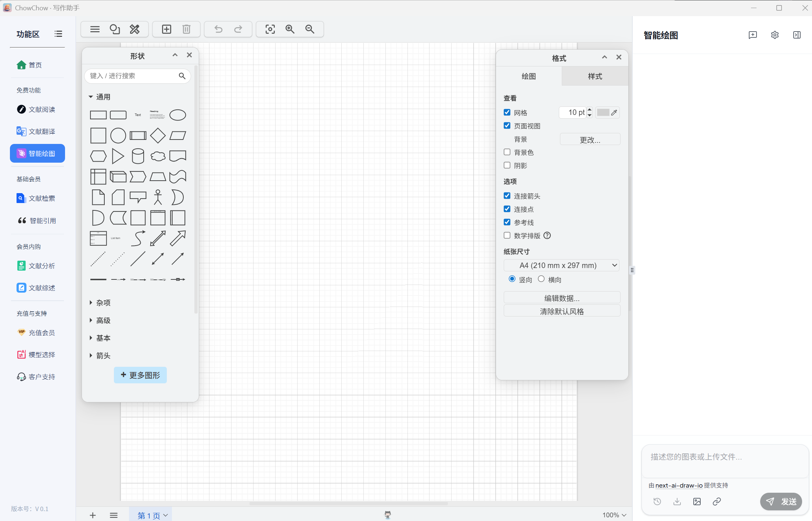Image resolution: width=812 pixels, height=521 pixels.
Task: Enable the 阴影 shadow checkbox
Action: pyautogui.click(x=507, y=165)
